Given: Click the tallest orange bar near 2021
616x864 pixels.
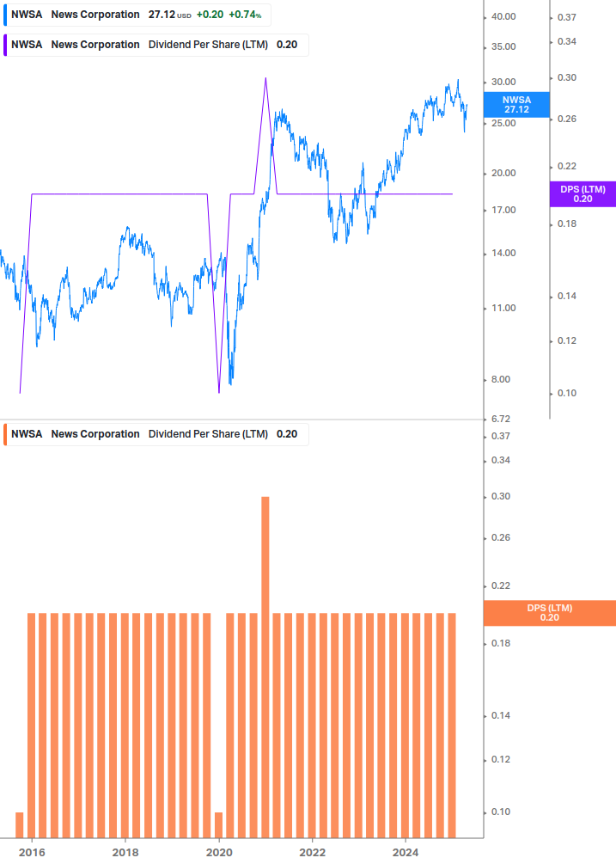Looking at the screenshot, I should click(x=265, y=667).
